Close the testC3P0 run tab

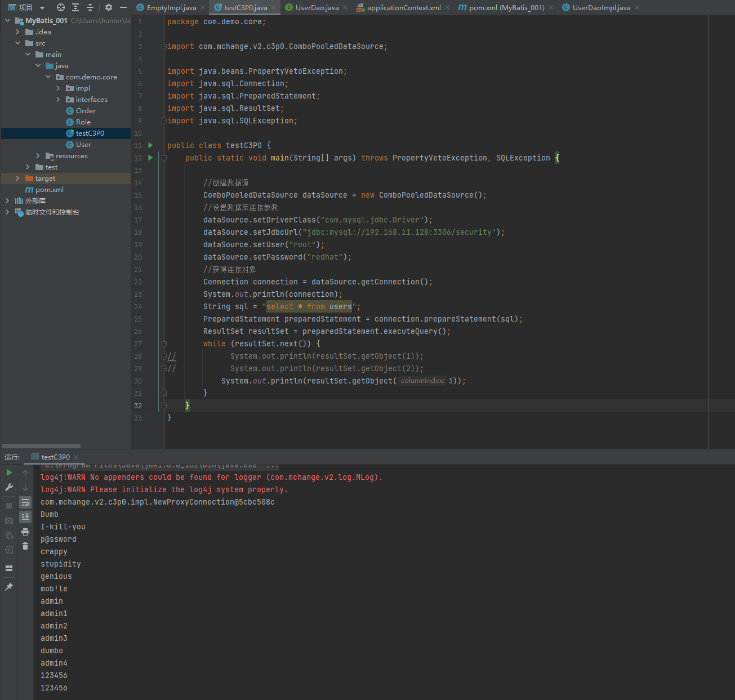[x=76, y=457]
